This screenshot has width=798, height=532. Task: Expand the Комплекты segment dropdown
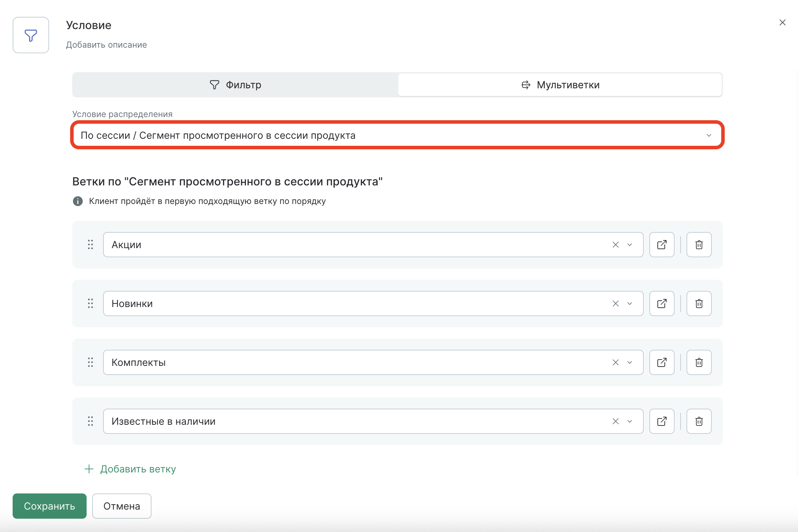coord(630,362)
